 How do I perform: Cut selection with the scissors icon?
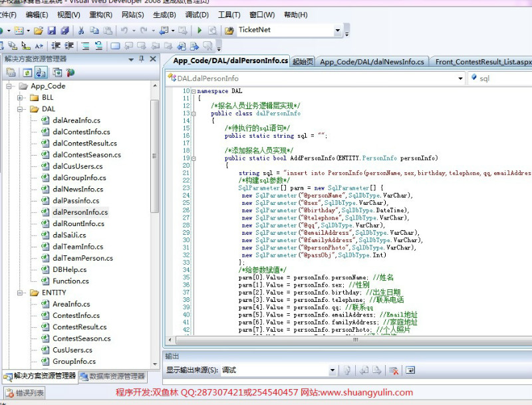[x=81, y=31]
